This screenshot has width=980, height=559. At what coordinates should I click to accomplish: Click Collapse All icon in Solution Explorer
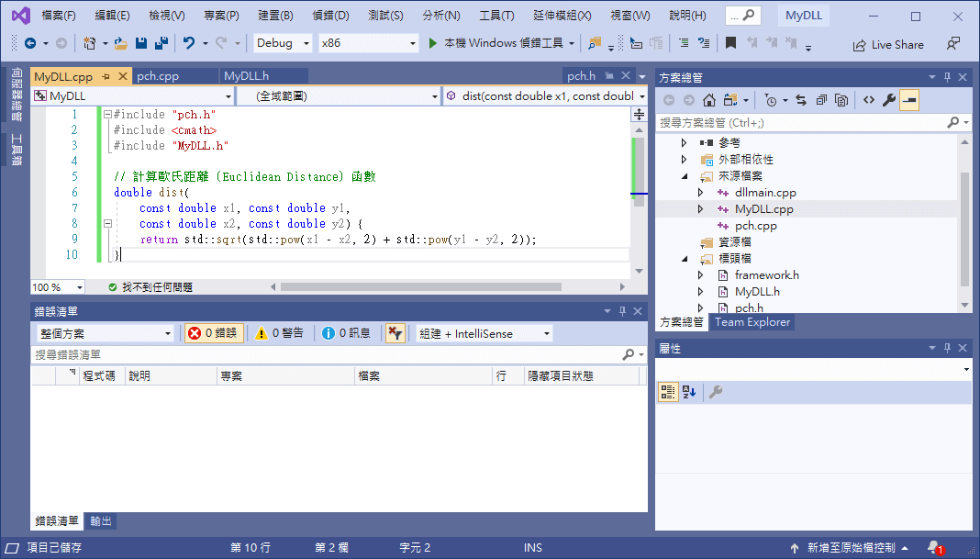coord(821,100)
